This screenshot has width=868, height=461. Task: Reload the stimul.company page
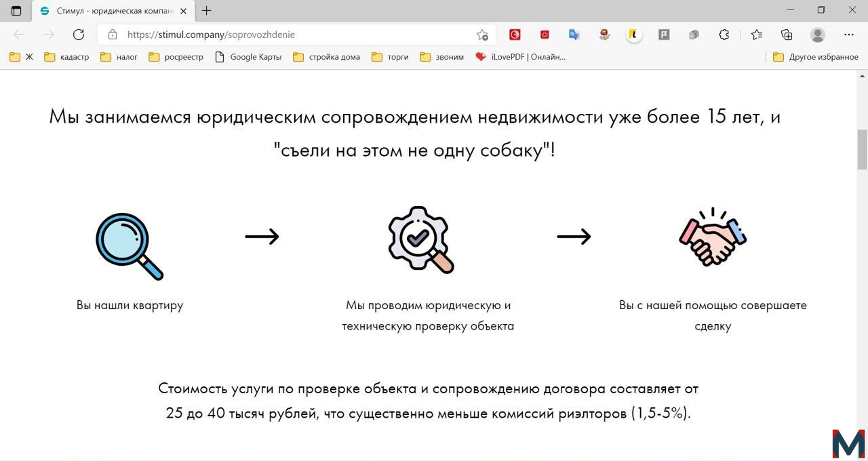coord(79,35)
